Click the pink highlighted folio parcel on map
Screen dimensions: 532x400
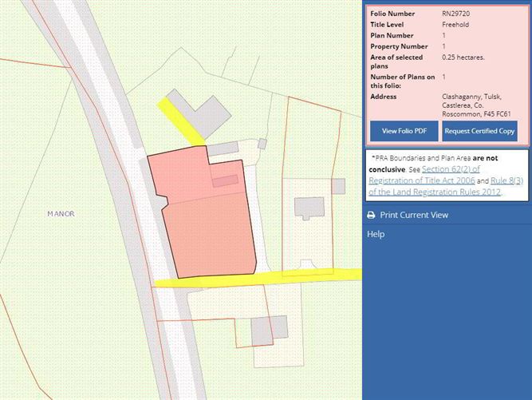click(207, 232)
